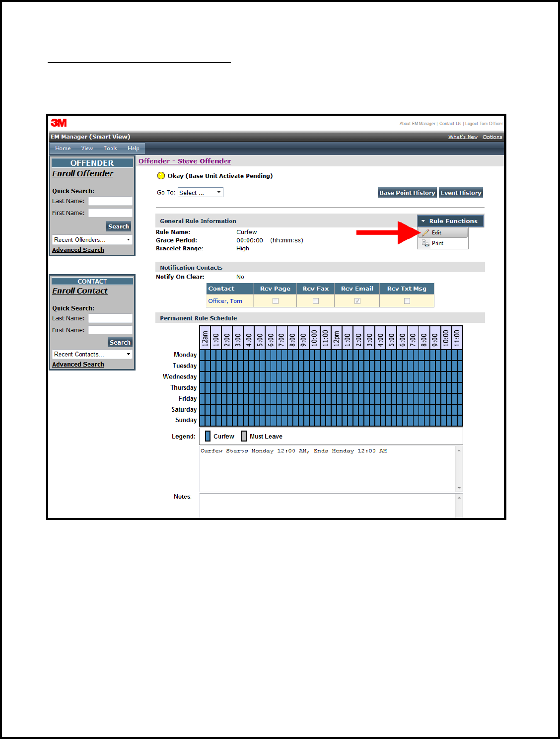Click the Monday 12am schedule cell
Screen dimensions: 560x739
click(202, 355)
